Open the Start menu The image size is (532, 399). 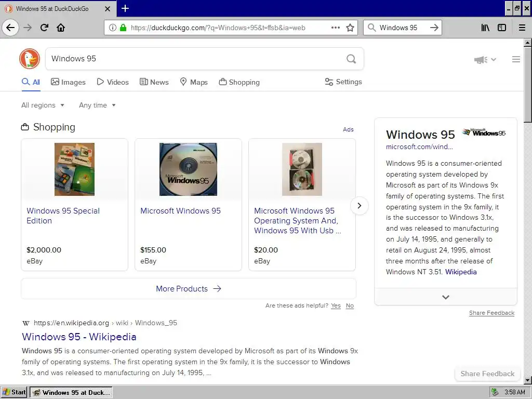coord(14,392)
